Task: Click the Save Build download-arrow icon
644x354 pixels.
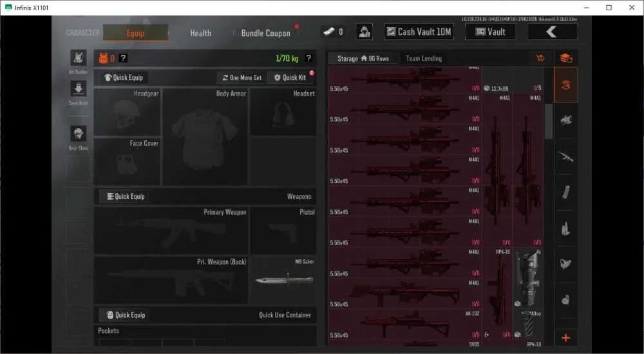Action: [78, 88]
